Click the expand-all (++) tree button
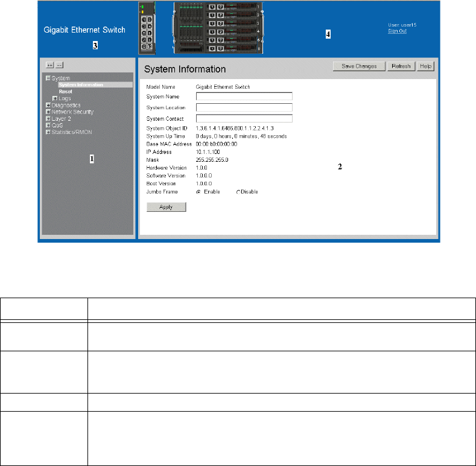476x466 pixels. (x=50, y=65)
